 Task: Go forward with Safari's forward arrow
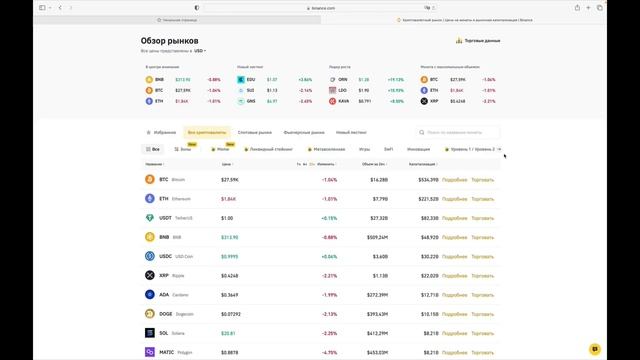71,8
